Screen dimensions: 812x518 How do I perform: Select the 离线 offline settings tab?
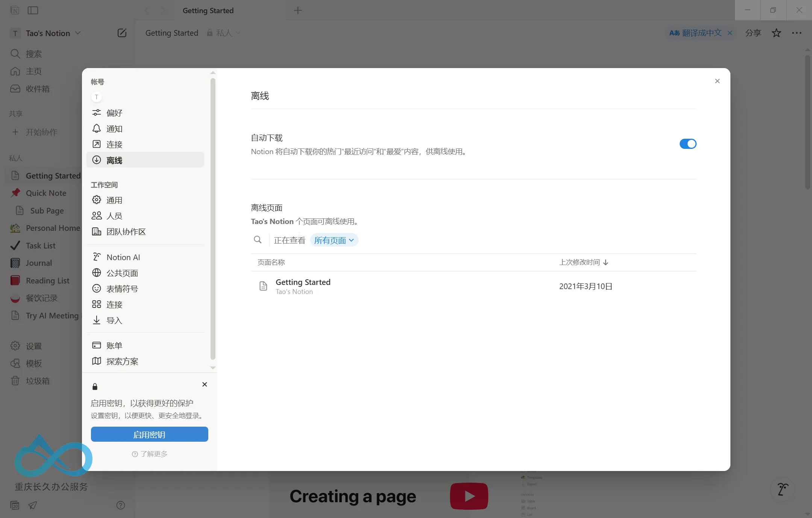tap(145, 160)
